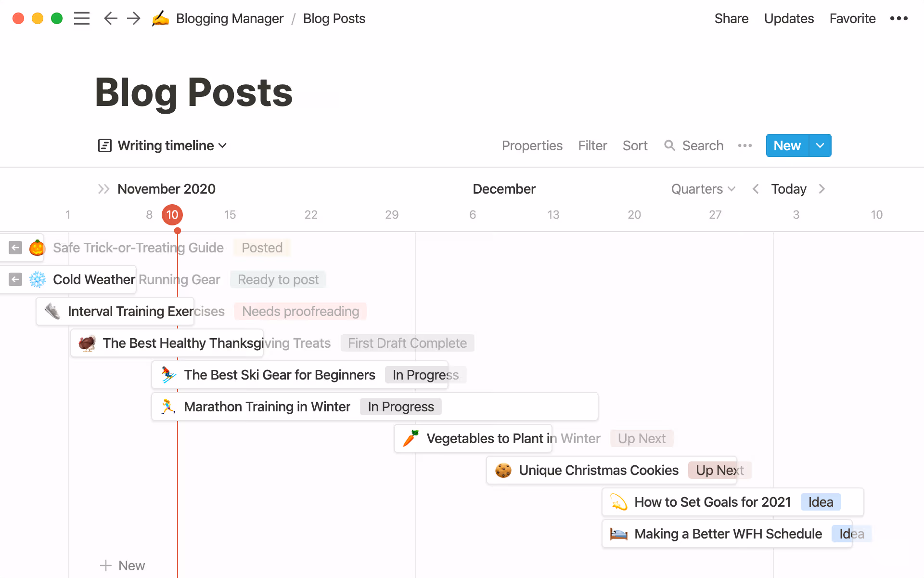Click the timeline view icon beside Writing timeline
Screen dimensions: 924x578
pyautogui.click(x=104, y=145)
